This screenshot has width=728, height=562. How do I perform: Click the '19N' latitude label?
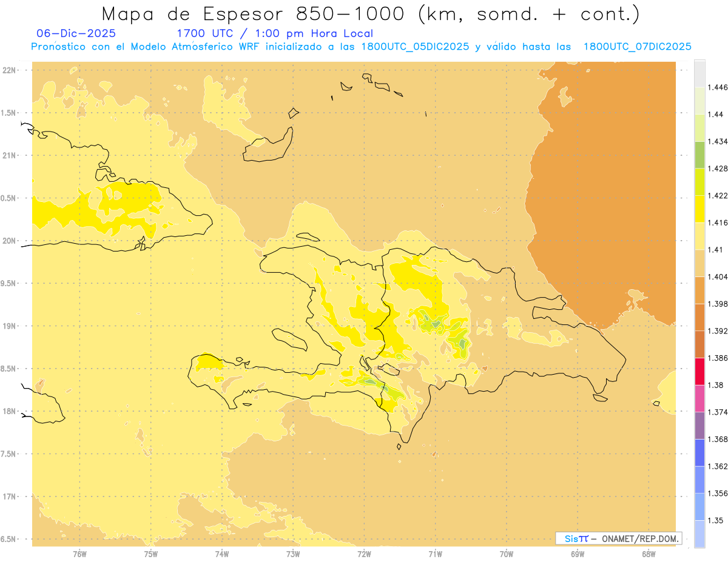(x=10, y=326)
